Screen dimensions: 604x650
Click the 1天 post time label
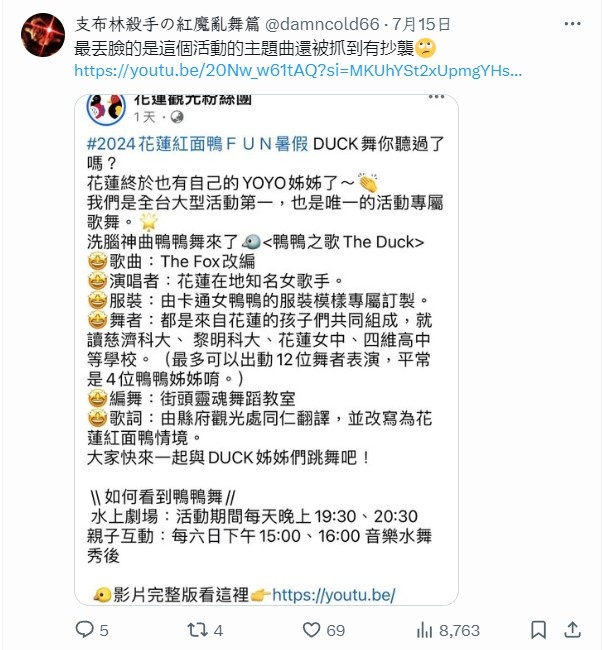point(144,117)
